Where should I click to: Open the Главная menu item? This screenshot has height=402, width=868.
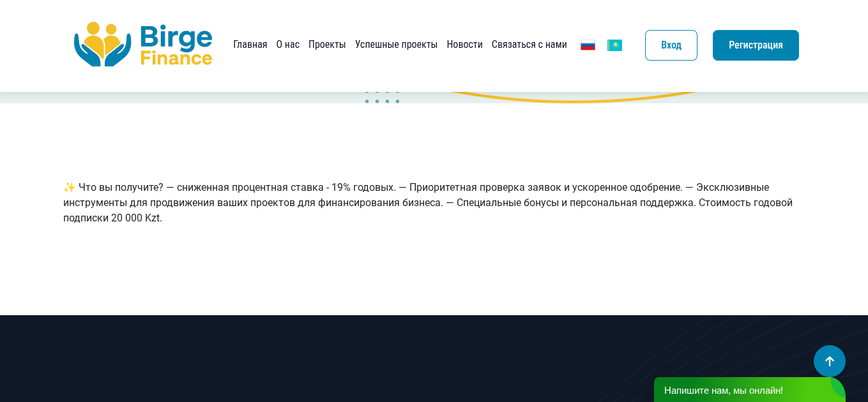pyautogui.click(x=250, y=45)
